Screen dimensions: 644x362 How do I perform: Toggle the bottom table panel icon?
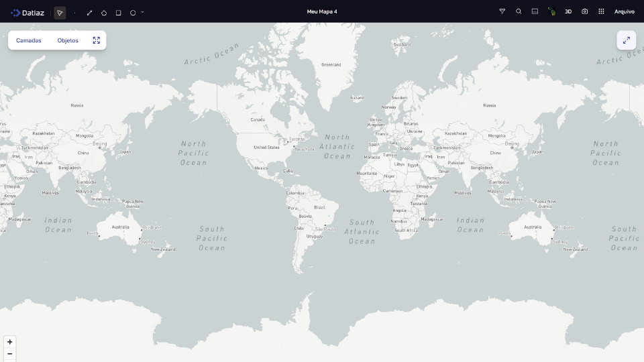click(535, 11)
